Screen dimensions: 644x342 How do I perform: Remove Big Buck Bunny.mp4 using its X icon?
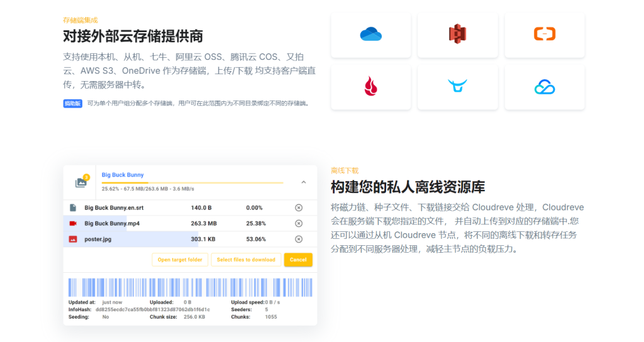(299, 223)
